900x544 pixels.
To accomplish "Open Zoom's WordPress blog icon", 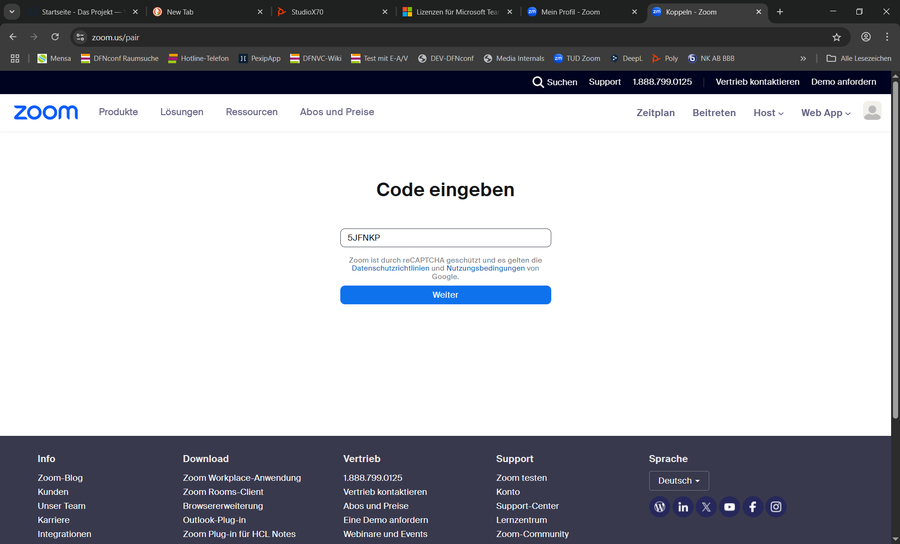I will click(x=659, y=507).
